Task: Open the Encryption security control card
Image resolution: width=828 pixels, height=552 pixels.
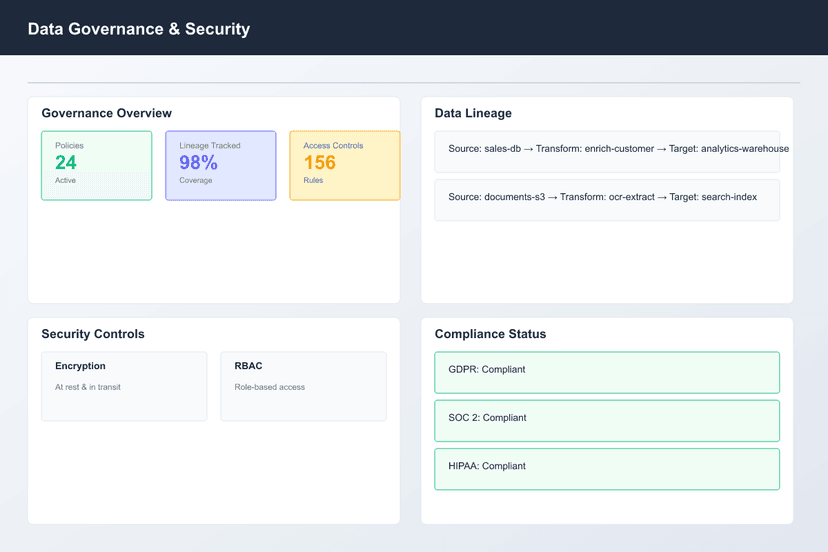Action: click(x=124, y=386)
